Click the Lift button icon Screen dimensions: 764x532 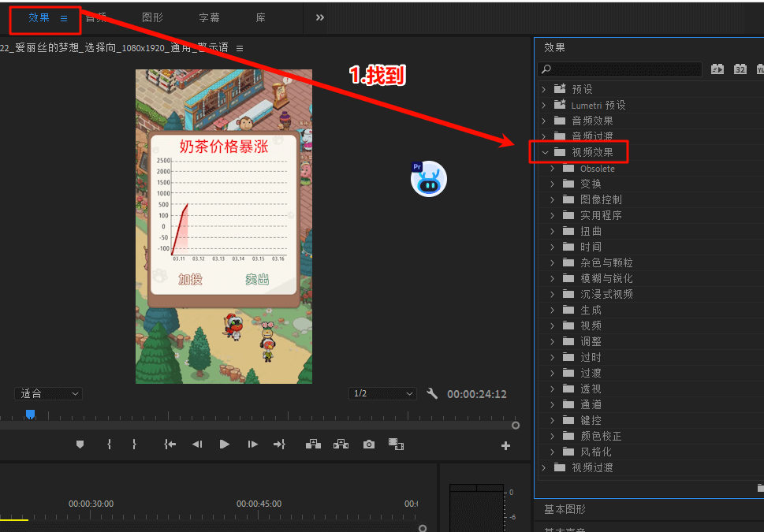(x=313, y=445)
